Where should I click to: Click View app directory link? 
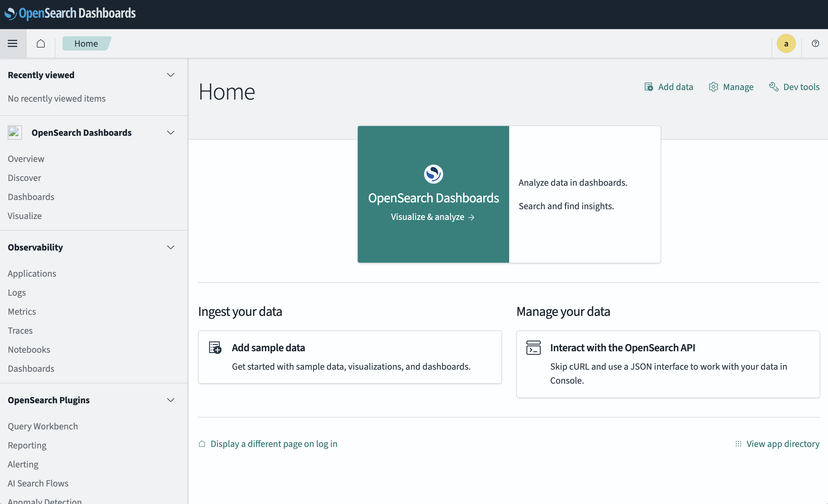click(x=782, y=444)
